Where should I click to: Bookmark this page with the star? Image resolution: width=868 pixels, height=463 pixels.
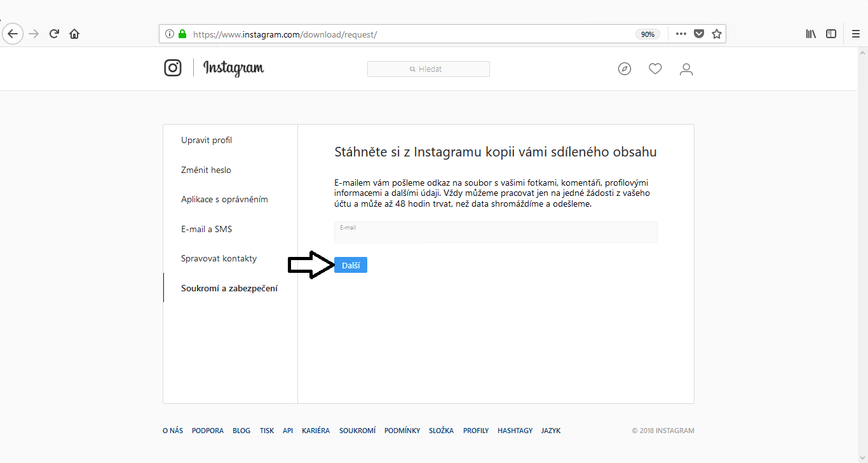717,34
